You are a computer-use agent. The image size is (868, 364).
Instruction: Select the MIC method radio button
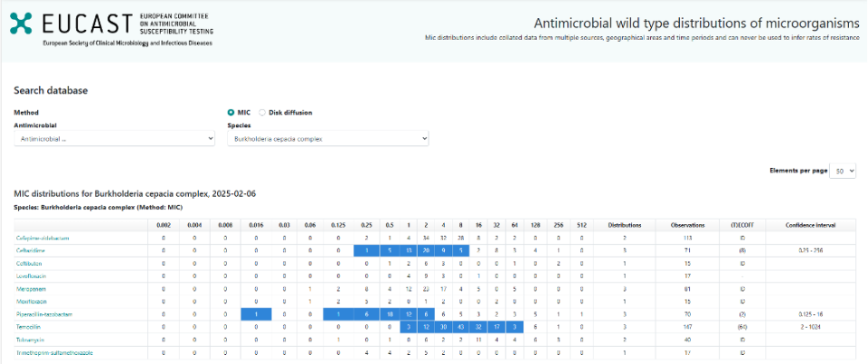pos(231,113)
